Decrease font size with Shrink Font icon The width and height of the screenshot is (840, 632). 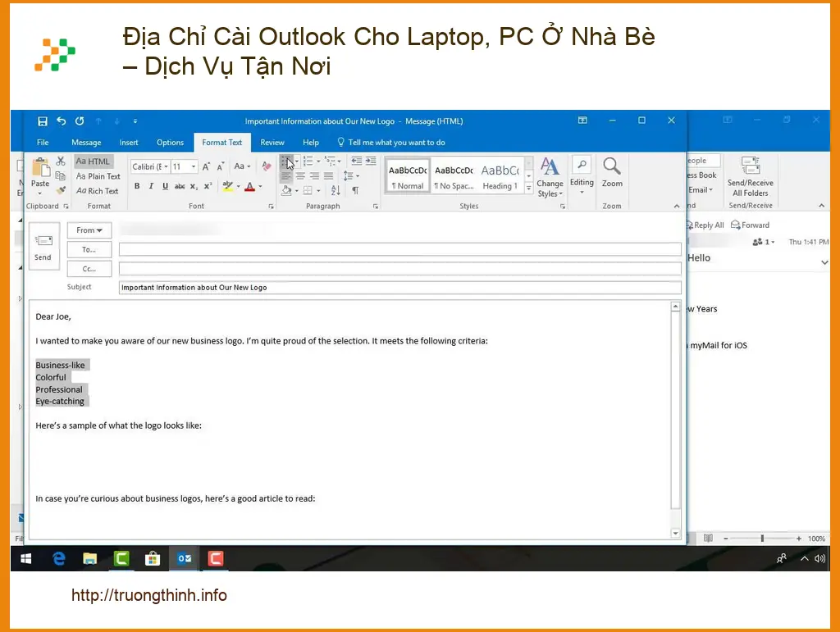coord(220,166)
